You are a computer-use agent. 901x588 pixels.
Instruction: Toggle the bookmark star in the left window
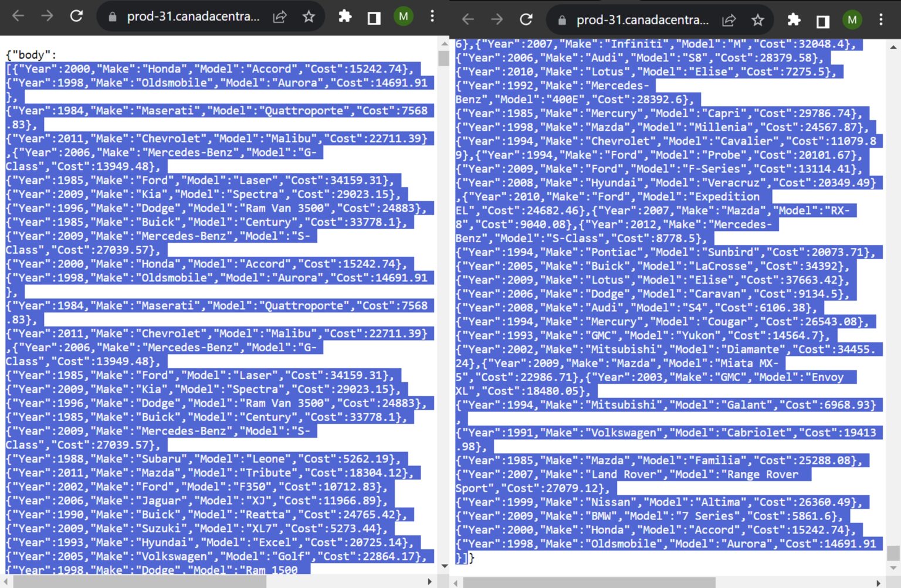coord(309,16)
